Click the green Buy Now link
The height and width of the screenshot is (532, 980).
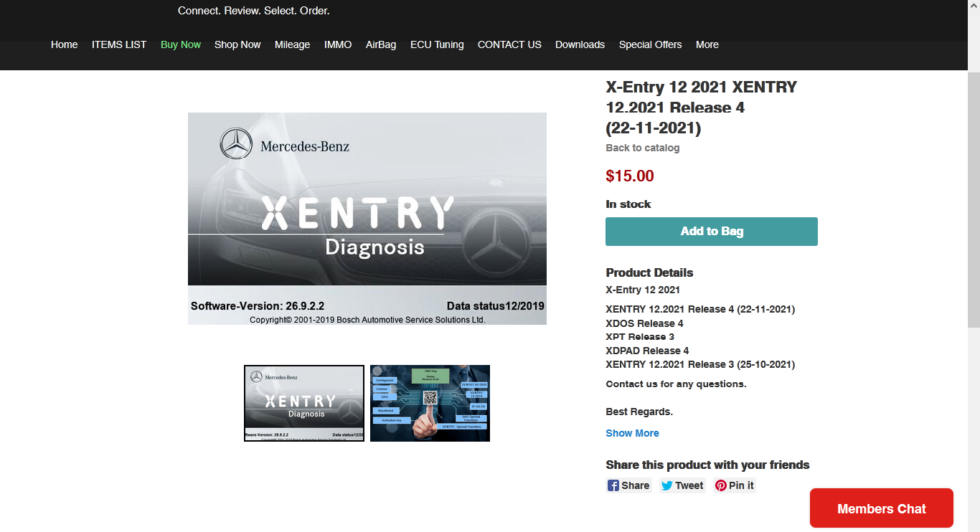pyautogui.click(x=181, y=44)
